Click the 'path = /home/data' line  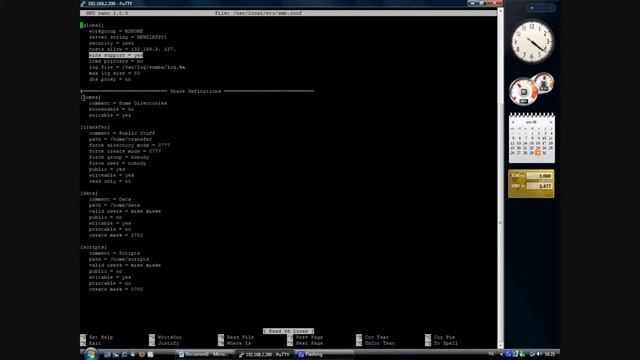tap(114, 205)
